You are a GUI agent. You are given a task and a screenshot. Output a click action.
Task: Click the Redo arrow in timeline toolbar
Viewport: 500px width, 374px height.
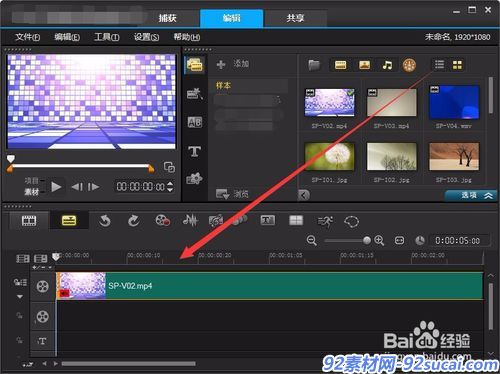[134, 221]
